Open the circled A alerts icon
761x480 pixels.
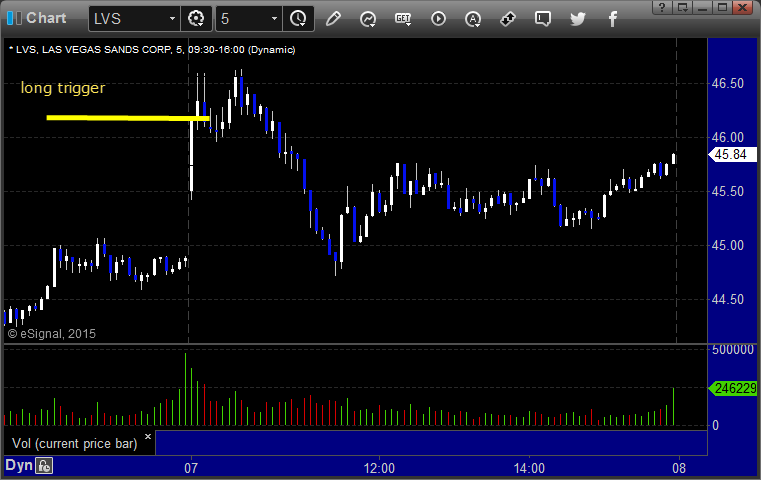click(473, 19)
